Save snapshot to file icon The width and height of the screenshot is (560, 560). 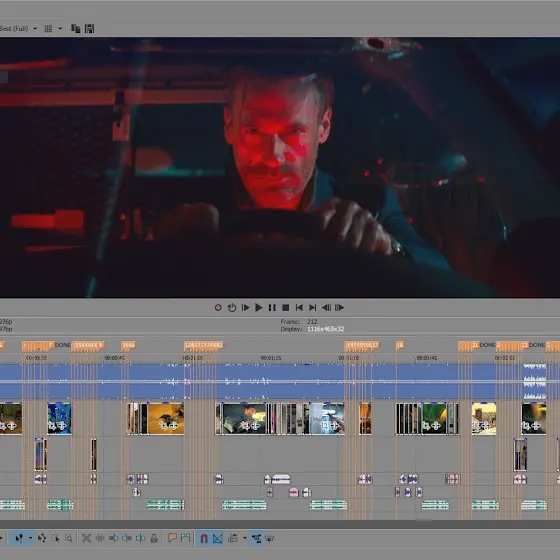pos(89,29)
